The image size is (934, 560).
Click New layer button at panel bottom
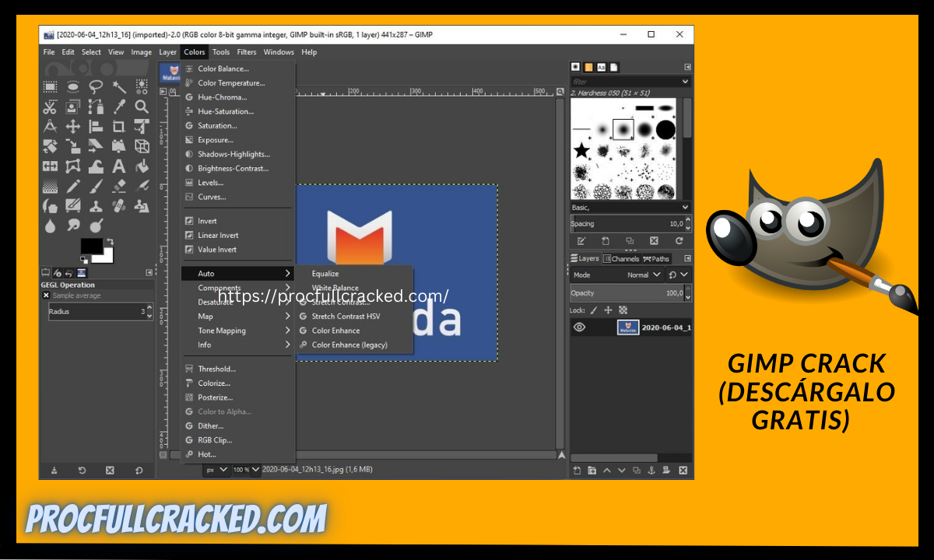coord(577,470)
